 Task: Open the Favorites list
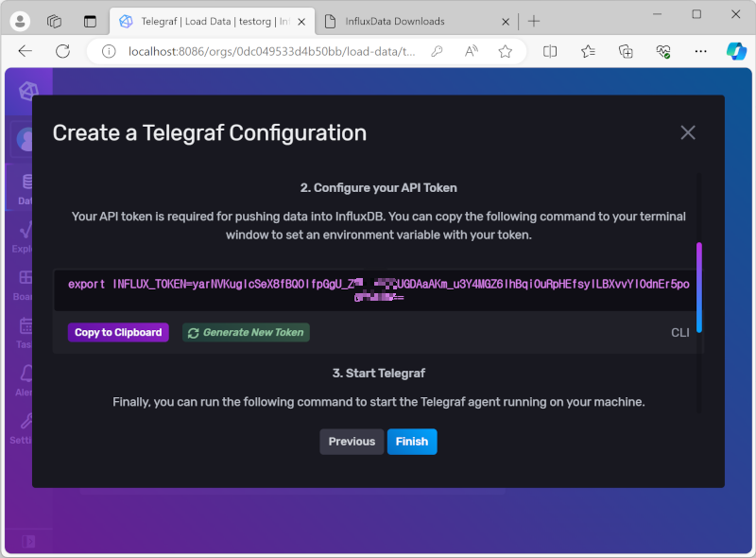tap(588, 51)
